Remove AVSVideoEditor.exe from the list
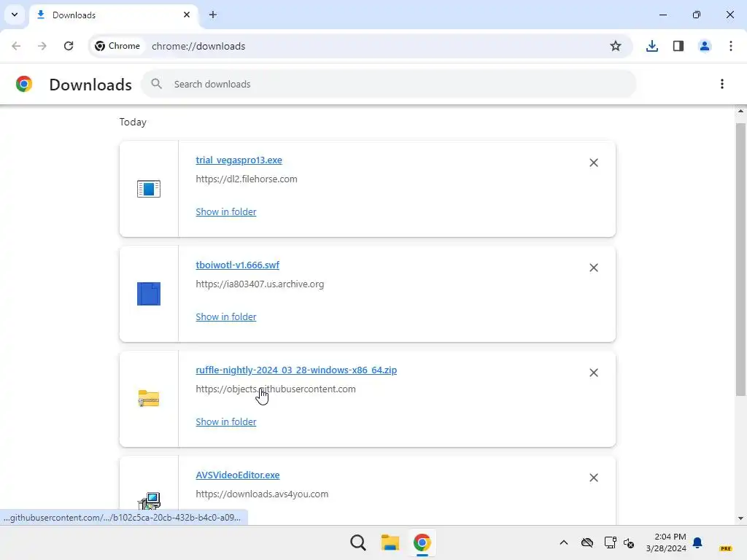The height and width of the screenshot is (560, 747). (594, 478)
